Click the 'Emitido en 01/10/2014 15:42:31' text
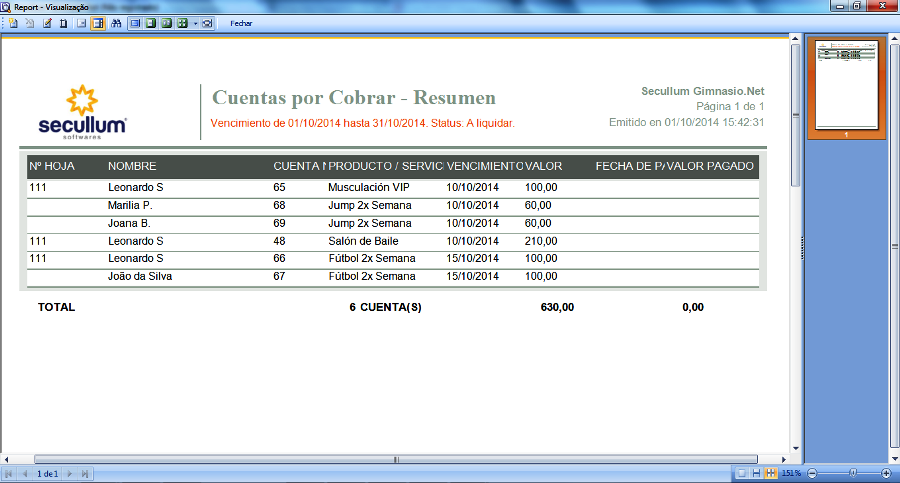This screenshot has height=483, width=900. click(686, 122)
